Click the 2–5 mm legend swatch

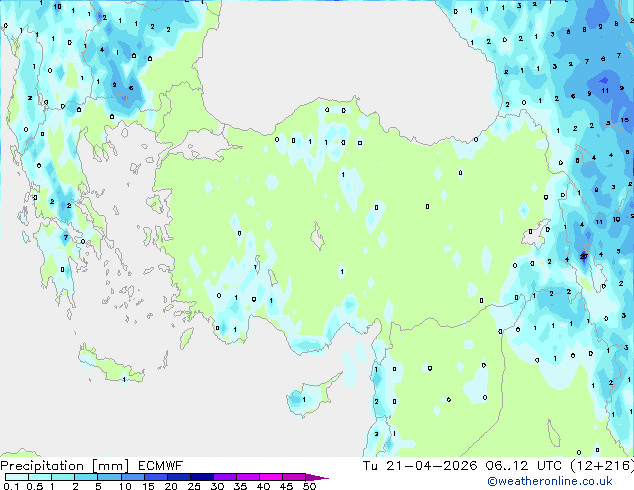86,477
